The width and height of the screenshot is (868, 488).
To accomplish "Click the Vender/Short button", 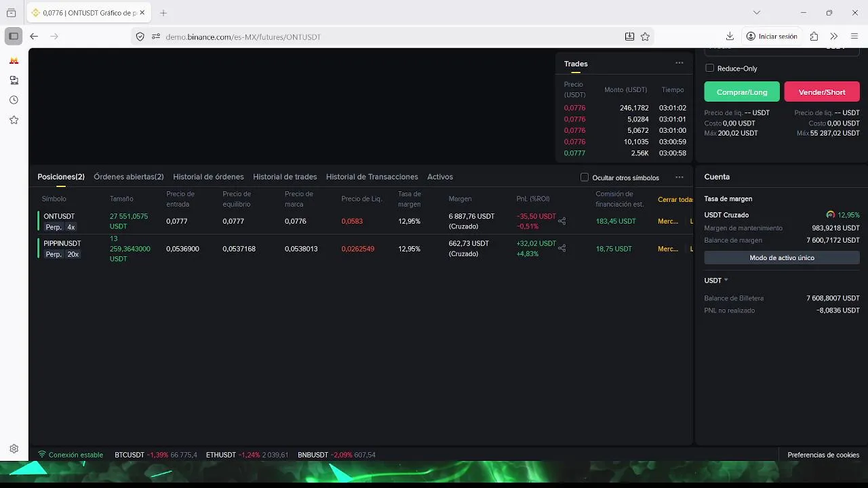I will click(822, 91).
